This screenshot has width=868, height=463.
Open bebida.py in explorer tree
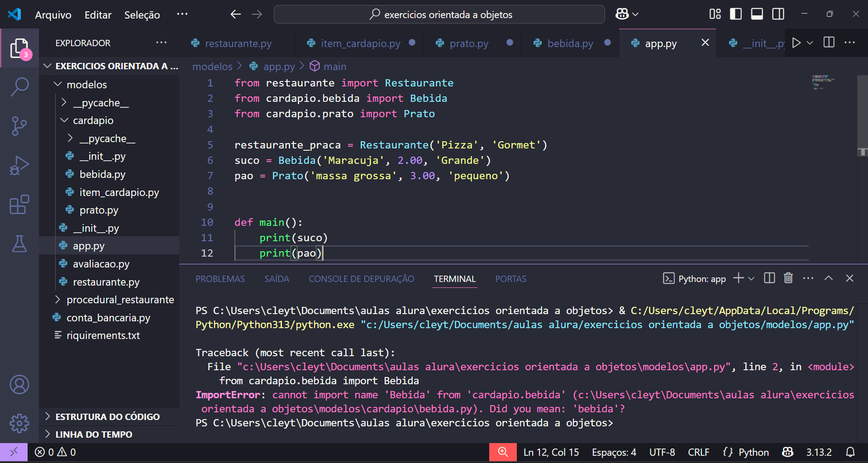[x=109, y=174]
